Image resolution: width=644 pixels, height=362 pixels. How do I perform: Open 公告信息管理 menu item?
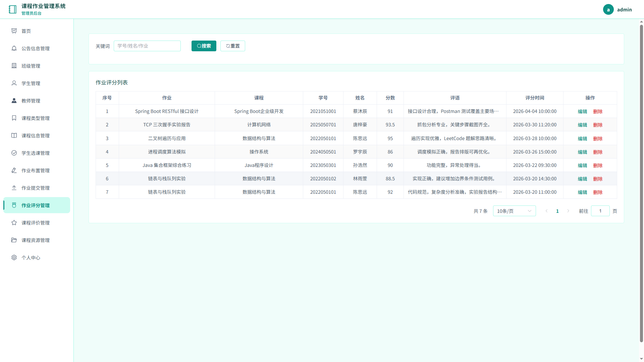pyautogui.click(x=37, y=48)
